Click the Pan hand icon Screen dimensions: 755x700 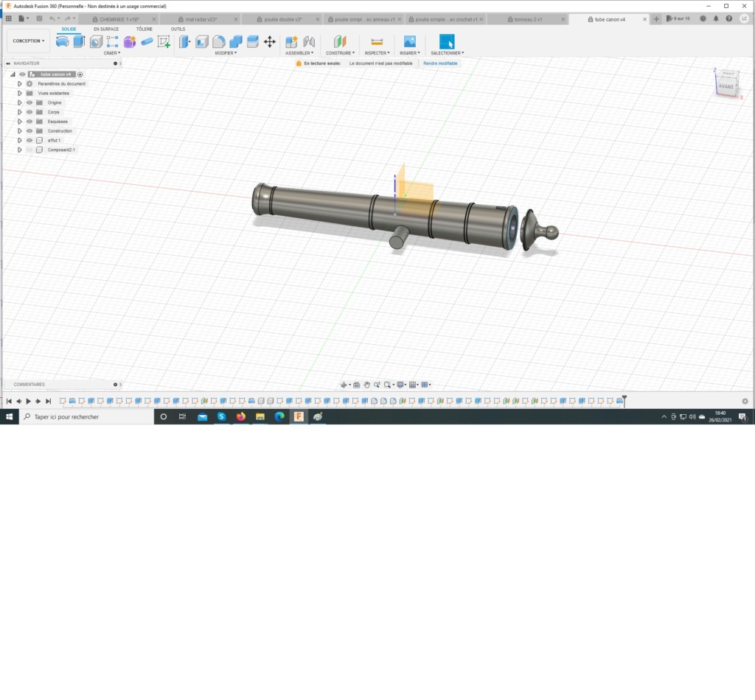(x=367, y=385)
